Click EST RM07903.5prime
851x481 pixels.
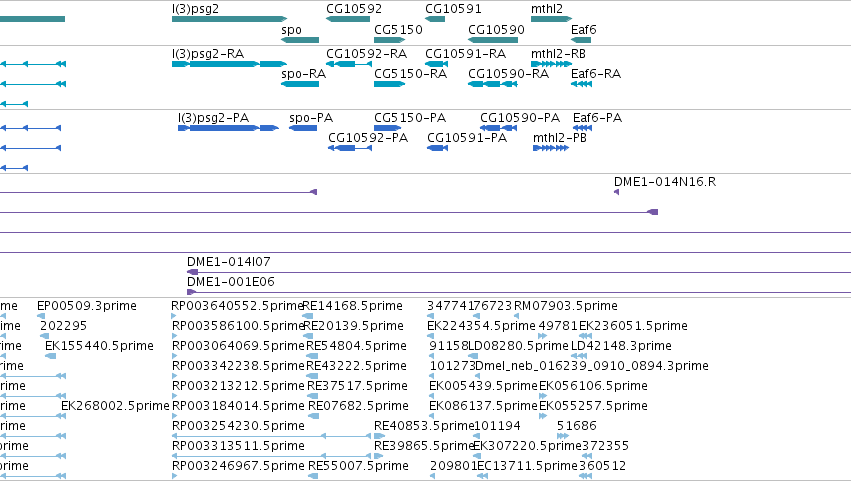(x=566, y=306)
